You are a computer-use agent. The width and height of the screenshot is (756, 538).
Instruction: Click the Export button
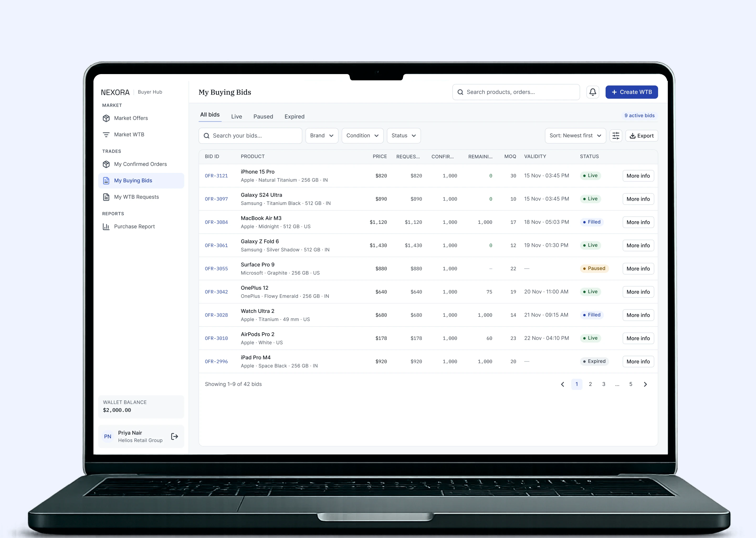point(642,136)
